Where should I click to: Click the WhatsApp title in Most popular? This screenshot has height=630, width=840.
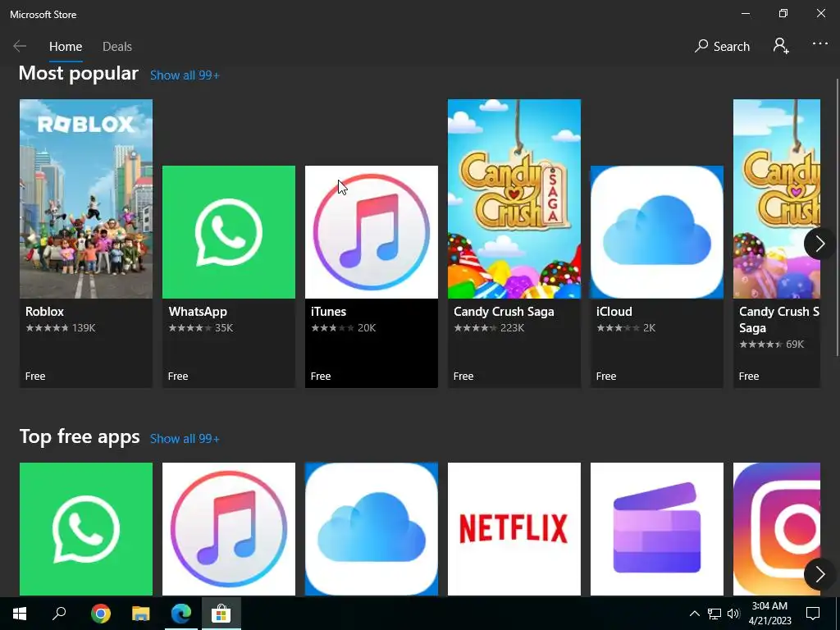click(198, 312)
